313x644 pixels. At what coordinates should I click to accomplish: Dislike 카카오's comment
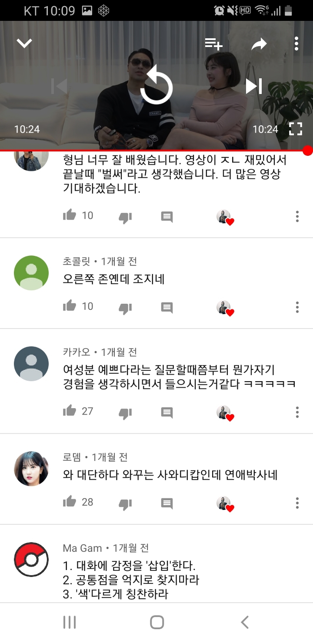click(125, 413)
